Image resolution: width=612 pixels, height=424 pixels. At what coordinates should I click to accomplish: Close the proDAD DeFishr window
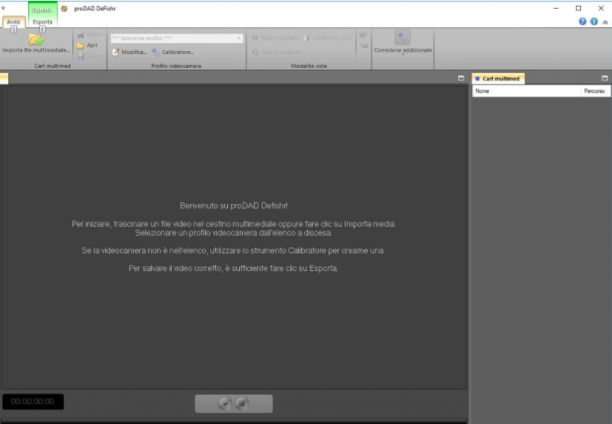(x=601, y=8)
